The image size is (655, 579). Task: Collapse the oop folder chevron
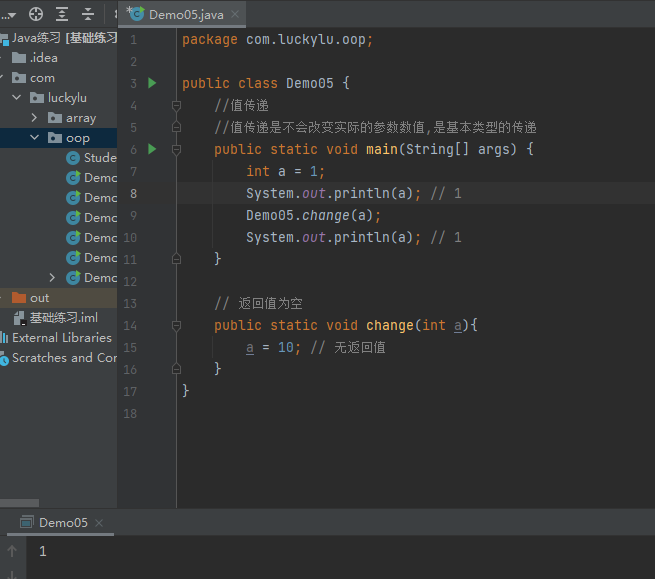click(34, 138)
